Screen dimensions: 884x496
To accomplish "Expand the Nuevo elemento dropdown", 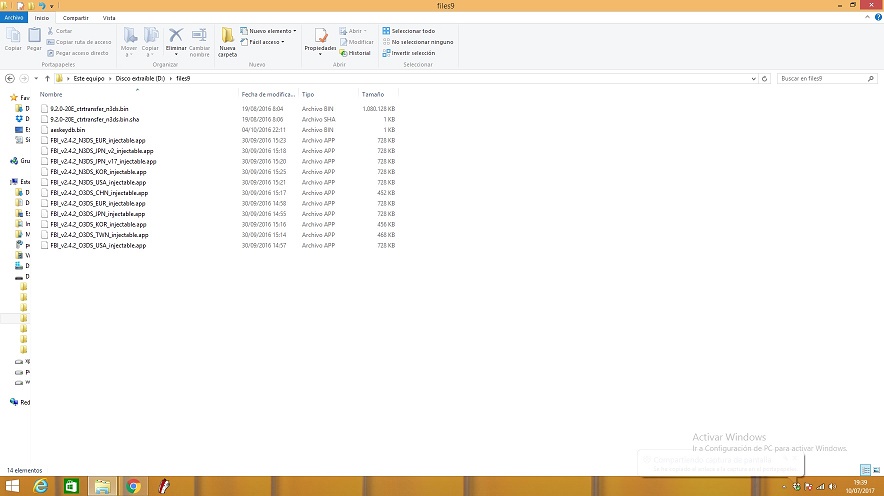I will tap(270, 31).
